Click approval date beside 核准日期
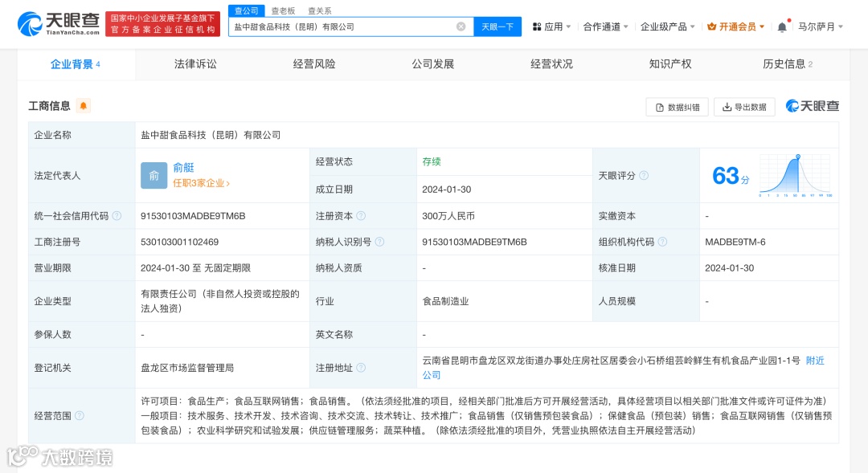This screenshot has width=868, height=473. point(729,267)
